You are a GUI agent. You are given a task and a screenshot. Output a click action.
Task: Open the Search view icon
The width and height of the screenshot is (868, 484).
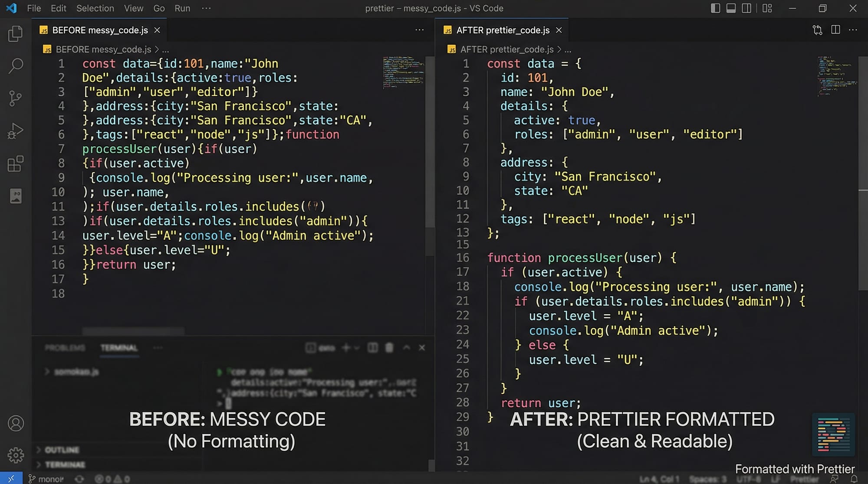(x=16, y=66)
